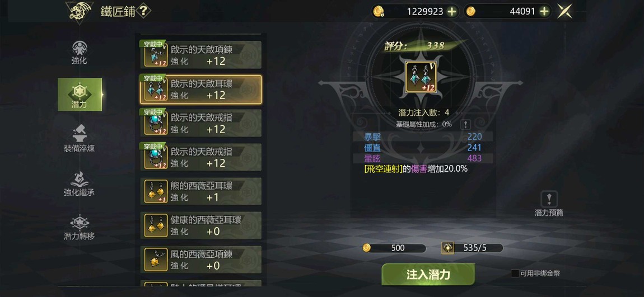Close the blacksmith with the crossed swords icon
The image size is (644, 297).
[x=564, y=12]
